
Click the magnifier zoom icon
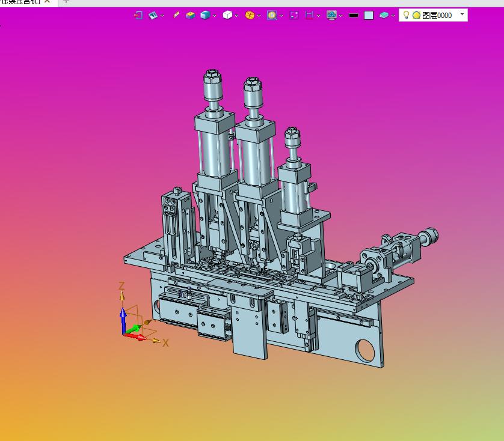coord(272,15)
